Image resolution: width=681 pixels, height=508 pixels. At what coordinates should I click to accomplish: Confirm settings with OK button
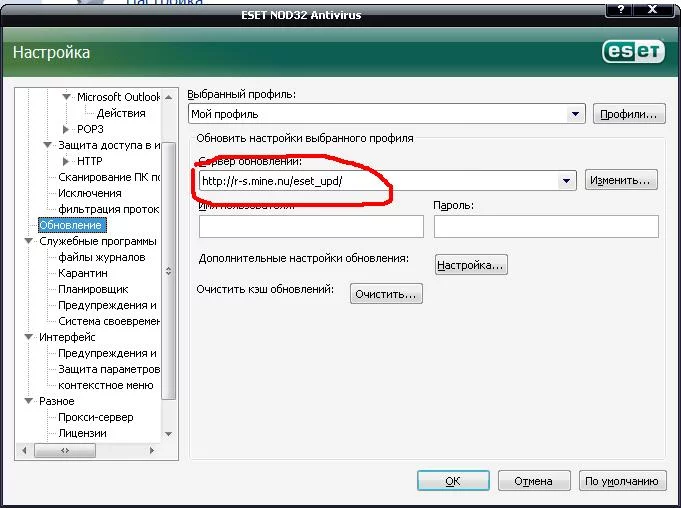pyautogui.click(x=453, y=481)
